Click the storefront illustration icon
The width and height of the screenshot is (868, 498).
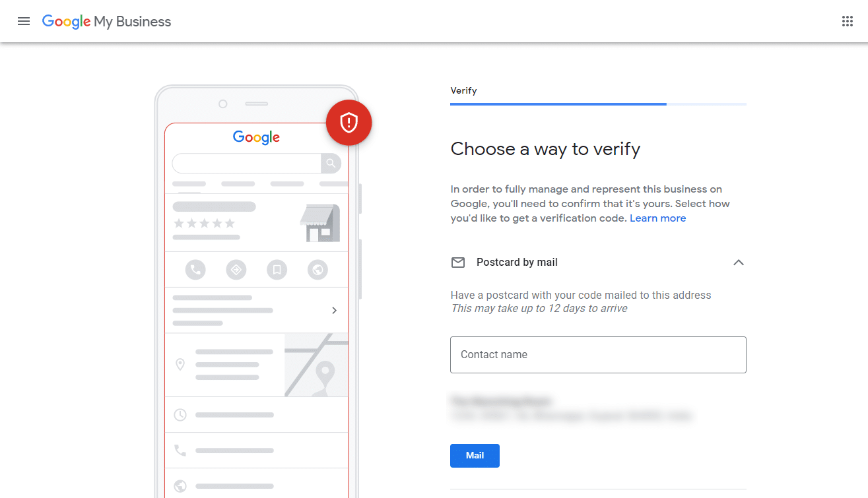click(x=320, y=223)
